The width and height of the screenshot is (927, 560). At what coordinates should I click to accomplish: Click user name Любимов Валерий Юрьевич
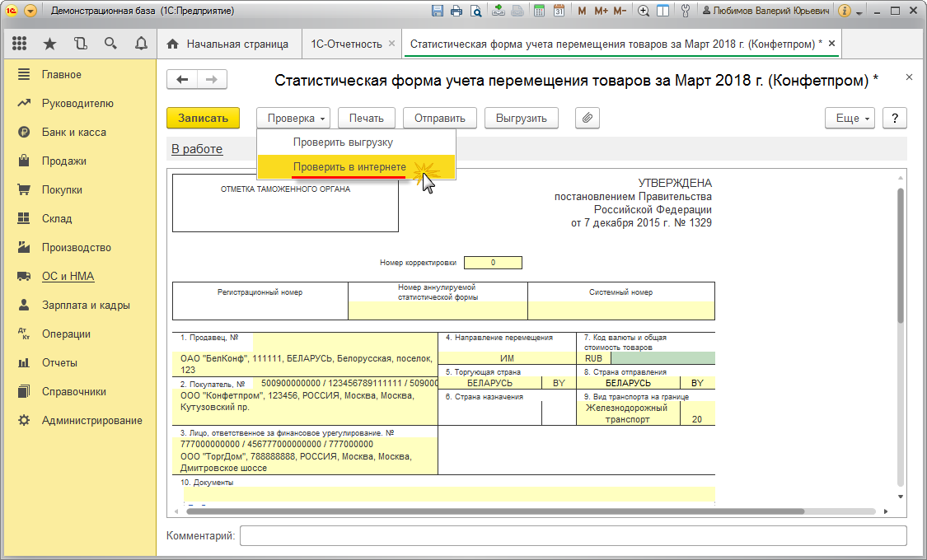766,11
